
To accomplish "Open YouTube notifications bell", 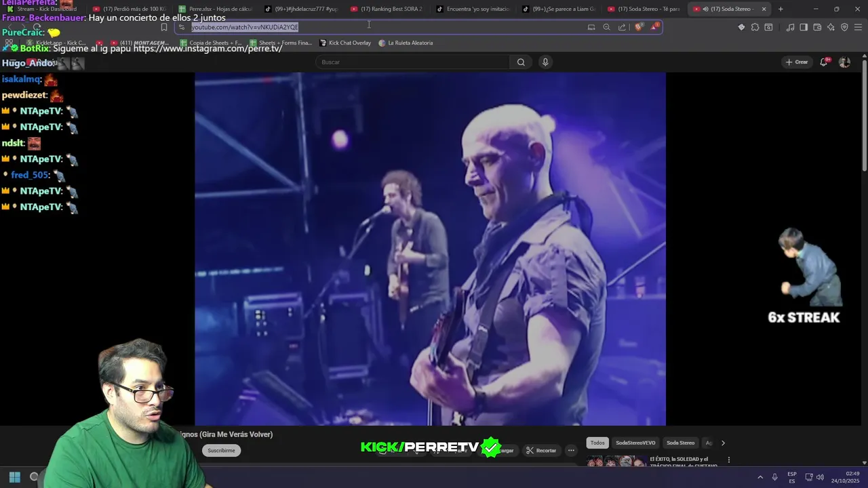I will click(x=824, y=62).
